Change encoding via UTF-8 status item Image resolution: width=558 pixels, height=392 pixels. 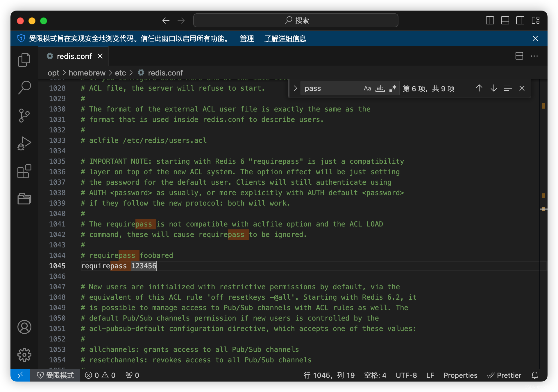406,375
